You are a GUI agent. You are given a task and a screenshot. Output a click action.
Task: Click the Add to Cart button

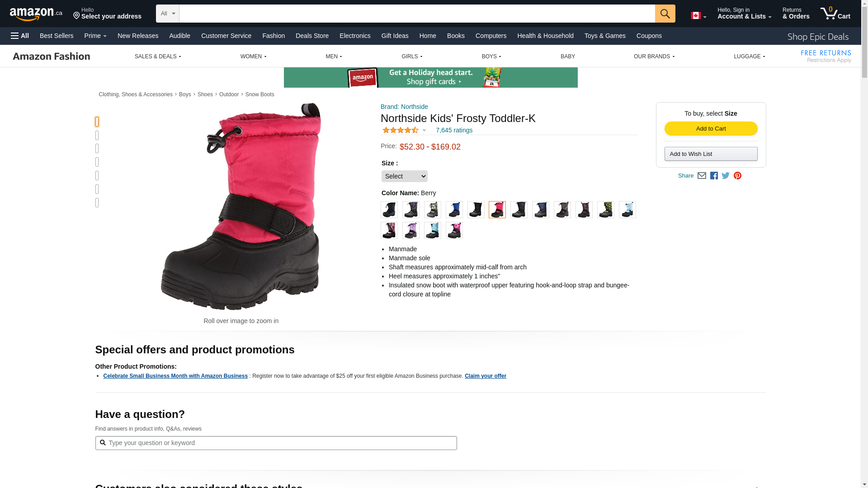tap(711, 129)
